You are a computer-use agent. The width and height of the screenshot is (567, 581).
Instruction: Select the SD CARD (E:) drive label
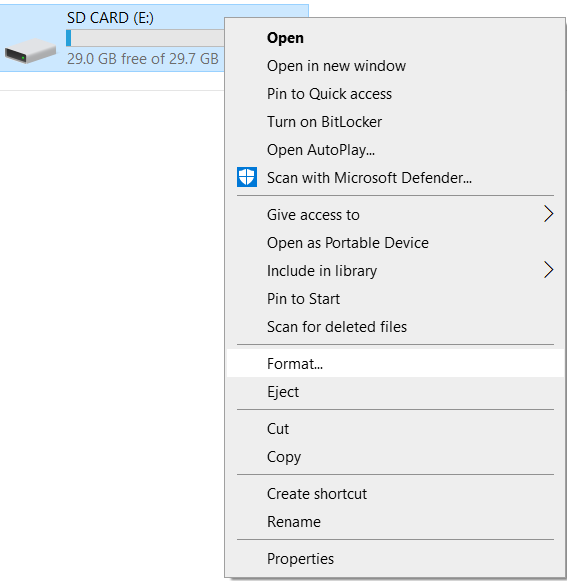pos(110,17)
